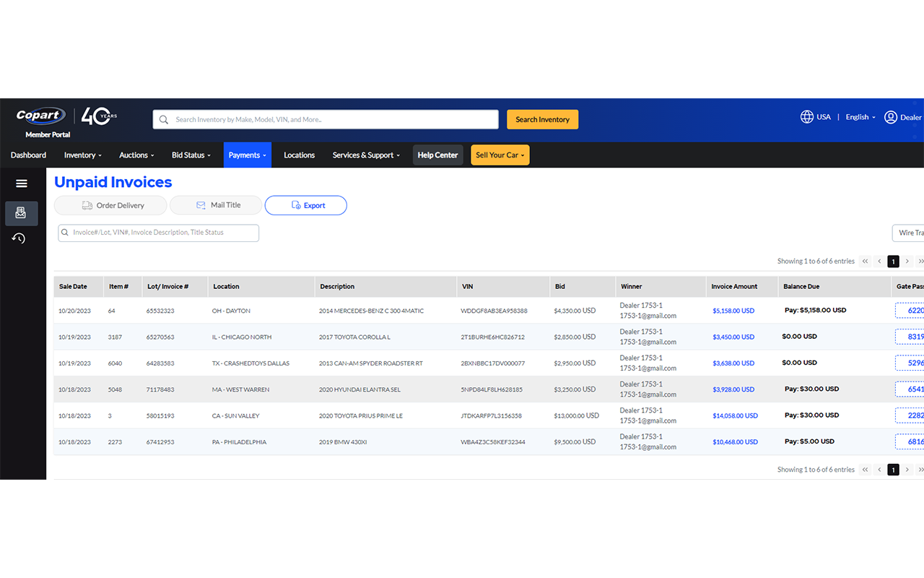Click the Order Delivery button
The image size is (924, 578).
tap(110, 205)
